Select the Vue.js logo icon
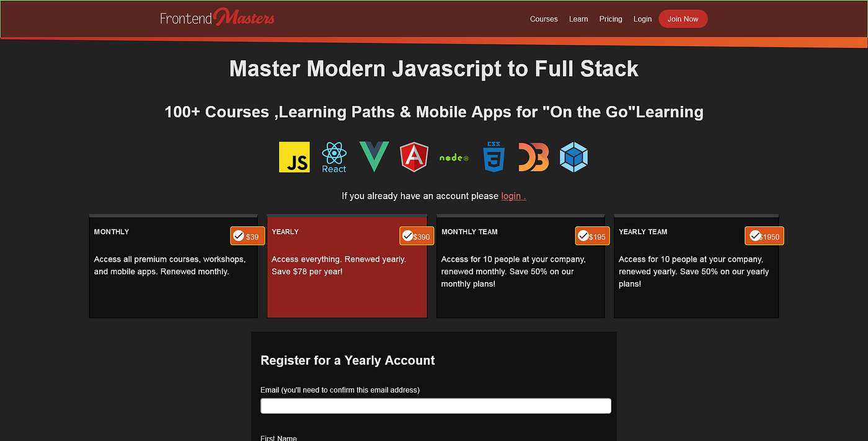This screenshot has height=441, width=868. [374, 157]
